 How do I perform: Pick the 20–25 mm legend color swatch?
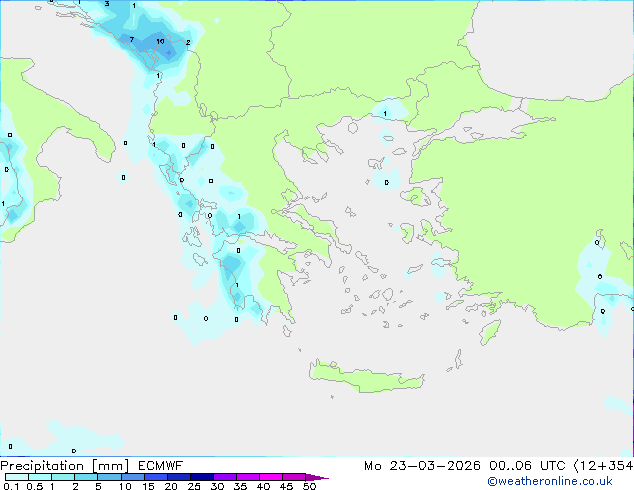[x=179, y=477]
